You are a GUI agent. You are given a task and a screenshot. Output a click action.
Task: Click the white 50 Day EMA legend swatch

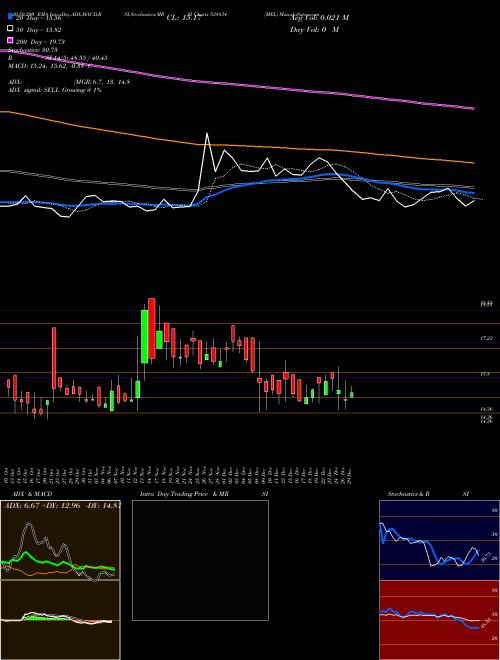click(x=10, y=29)
